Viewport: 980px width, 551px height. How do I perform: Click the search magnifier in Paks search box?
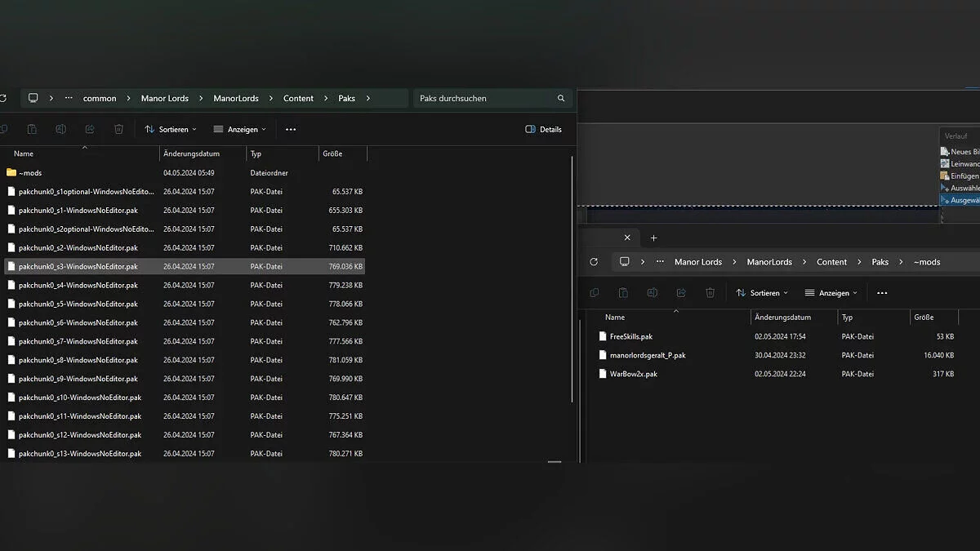[x=561, y=99]
